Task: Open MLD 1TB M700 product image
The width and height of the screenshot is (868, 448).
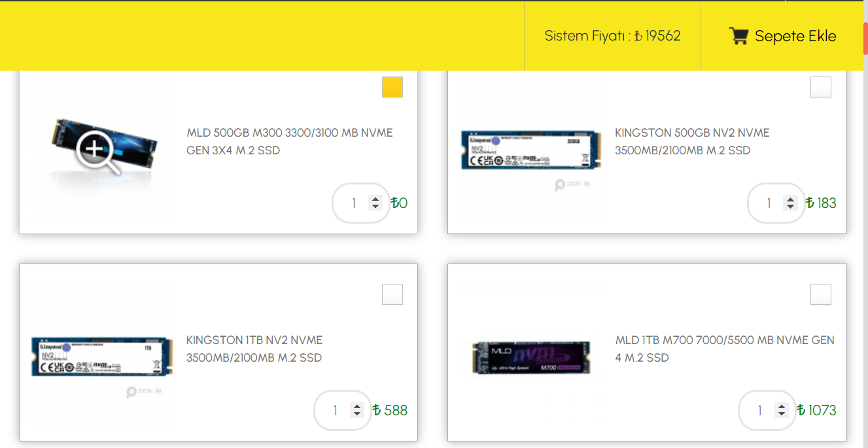Action: tap(531, 358)
